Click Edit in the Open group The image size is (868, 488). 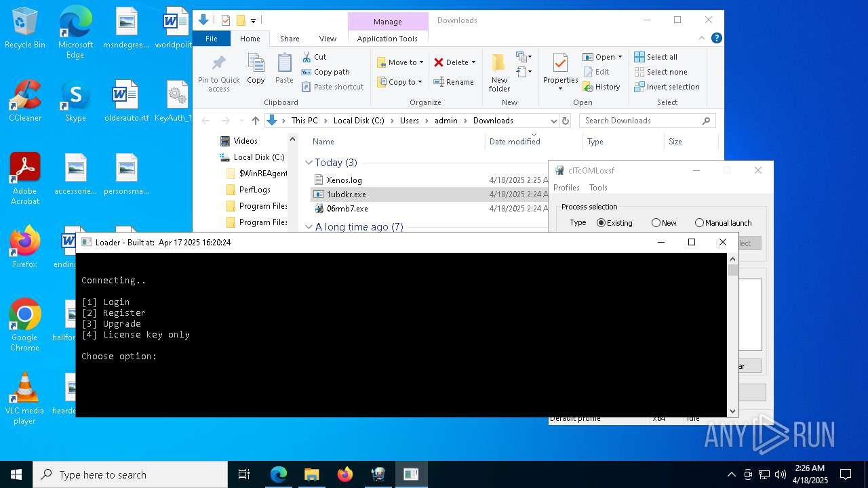596,72
